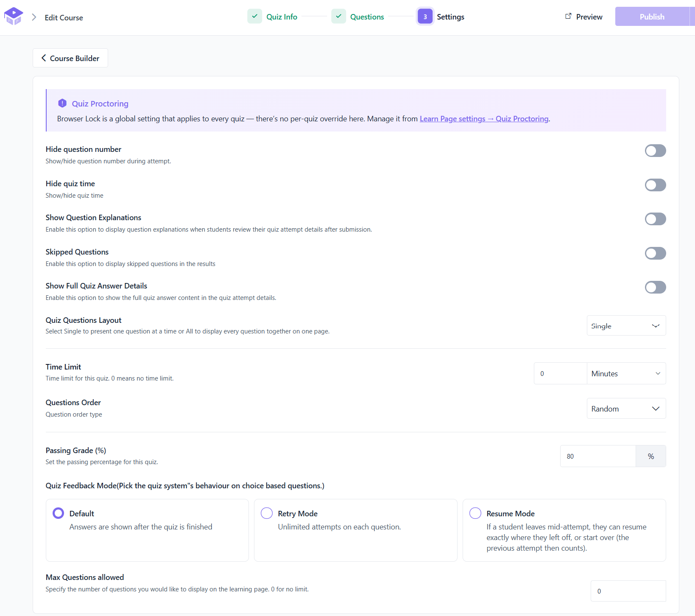Select Retry Mode radio button
The height and width of the screenshot is (616, 695).
click(267, 513)
